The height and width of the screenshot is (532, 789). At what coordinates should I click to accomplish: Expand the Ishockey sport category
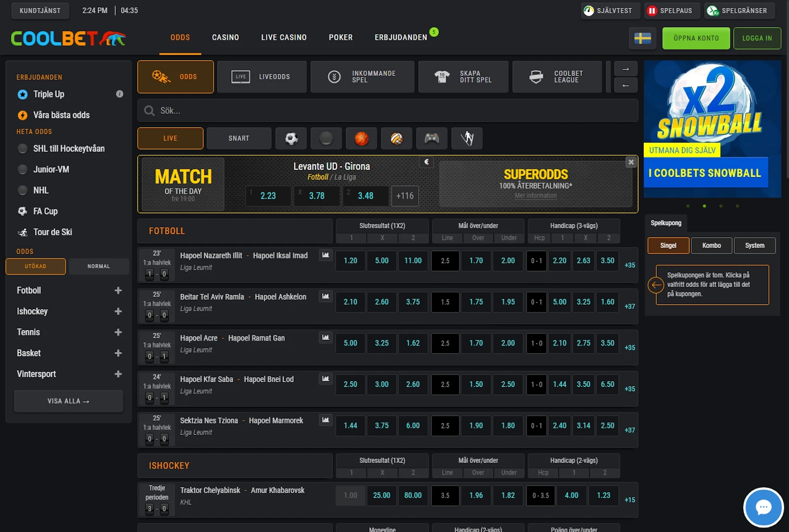[118, 311]
